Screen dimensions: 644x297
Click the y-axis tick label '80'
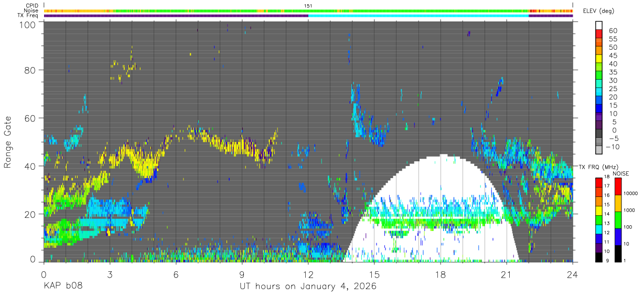coord(30,70)
